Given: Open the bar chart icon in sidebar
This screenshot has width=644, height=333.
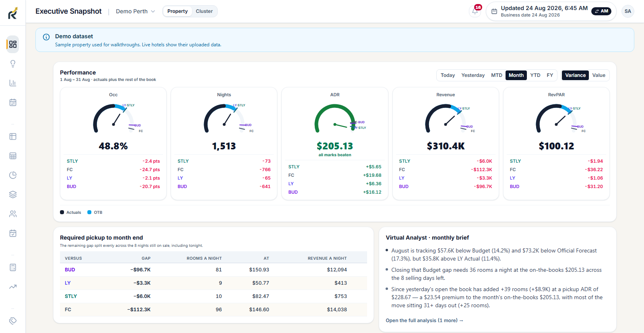Looking at the screenshot, I should [x=13, y=83].
